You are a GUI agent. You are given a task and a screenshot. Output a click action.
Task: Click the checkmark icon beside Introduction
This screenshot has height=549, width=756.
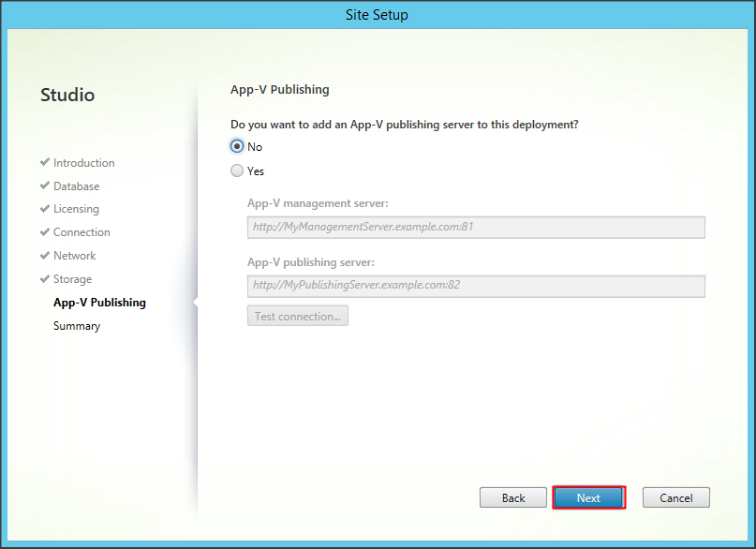click(x=45, y=163)
